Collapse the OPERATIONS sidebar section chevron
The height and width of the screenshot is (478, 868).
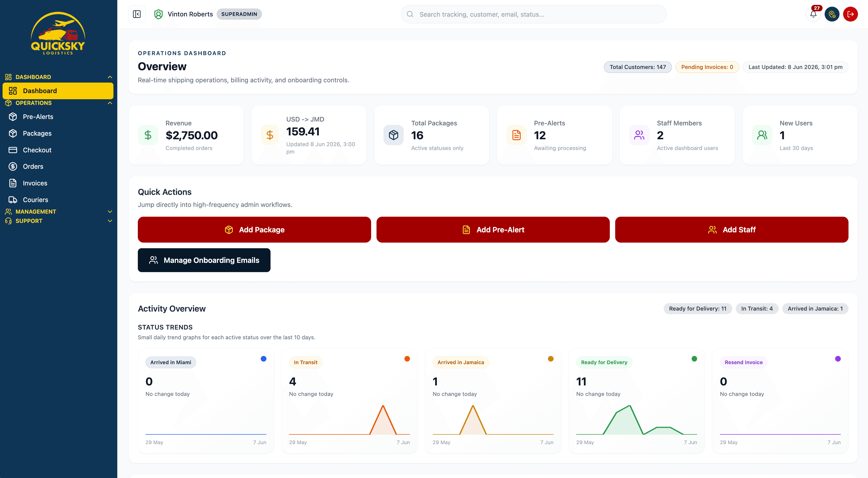[x=110, y=103]
